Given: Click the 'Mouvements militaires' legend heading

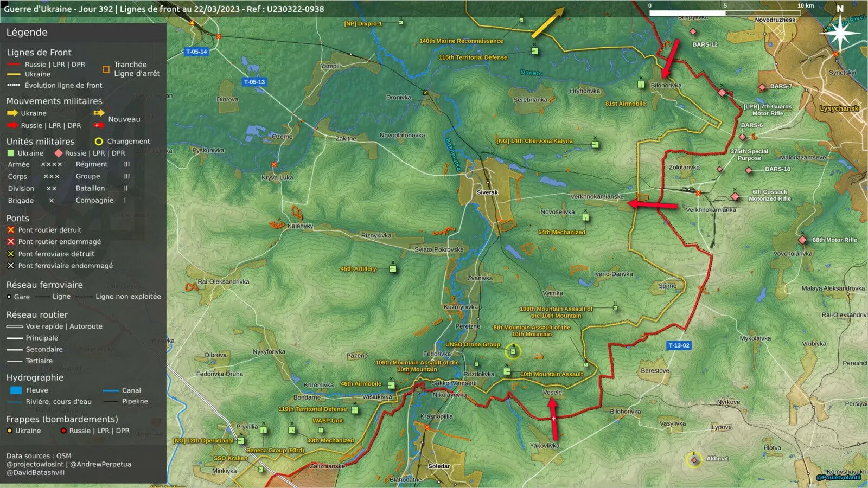Looking at the screenshot, I should (x=54, y=101).
